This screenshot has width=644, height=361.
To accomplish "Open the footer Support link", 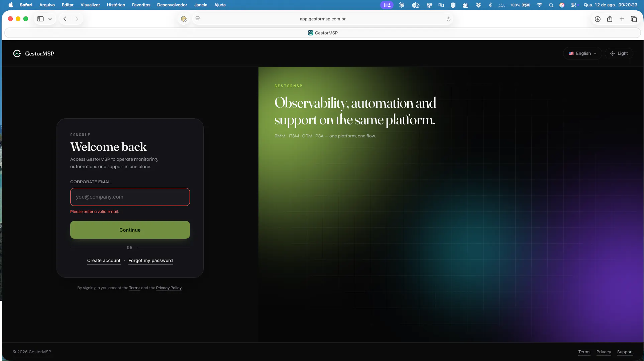I will pyautogui.click(x=625, y=352).
